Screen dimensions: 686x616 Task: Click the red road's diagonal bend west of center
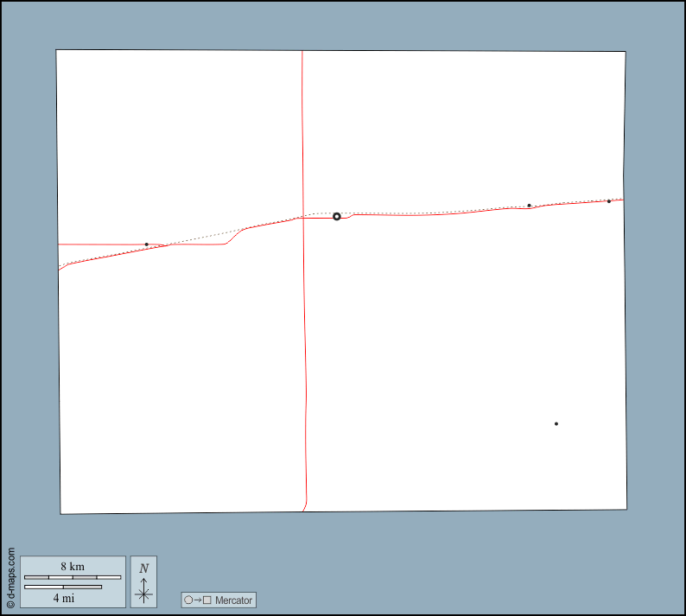pyautogui.click(x=235, y=236)
